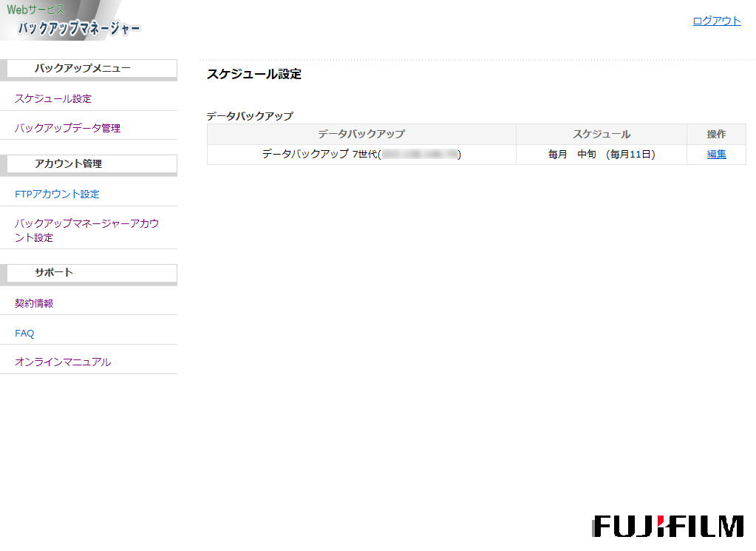Click the スケジュール column header
Viewport: 756px width, 551px height.
pyautogui.click(x=601, y=134)
